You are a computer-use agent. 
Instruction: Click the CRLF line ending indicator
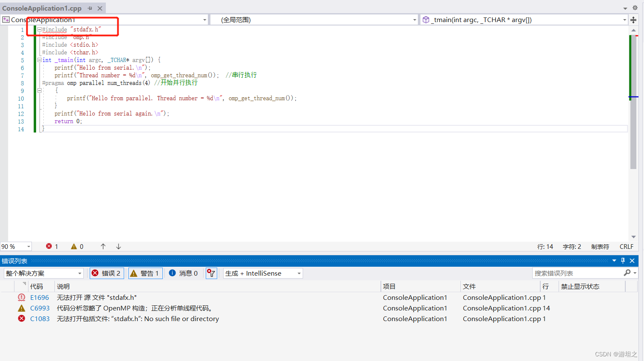627,247
